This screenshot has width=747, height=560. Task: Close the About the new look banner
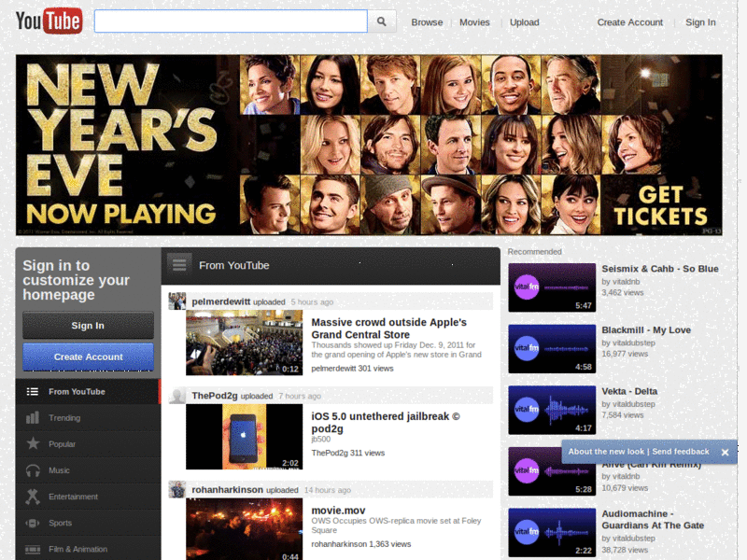pos(725,452)
